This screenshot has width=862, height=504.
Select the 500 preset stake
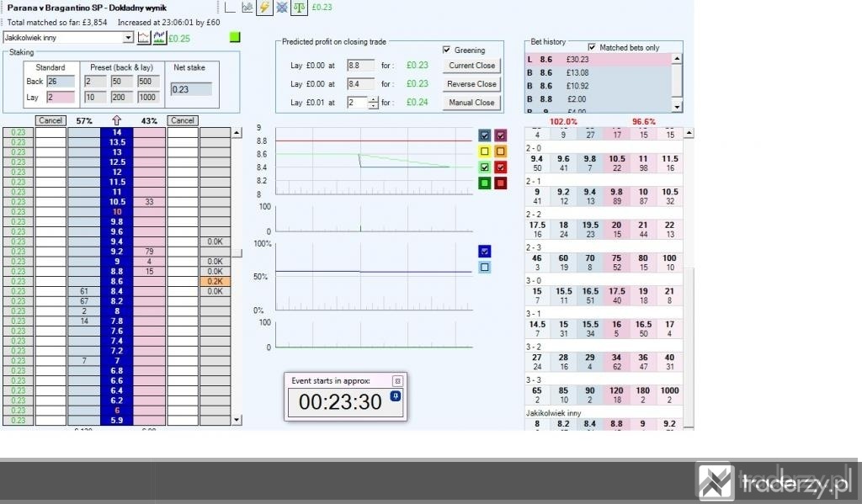pyautogui.click(x=148, y=82)
